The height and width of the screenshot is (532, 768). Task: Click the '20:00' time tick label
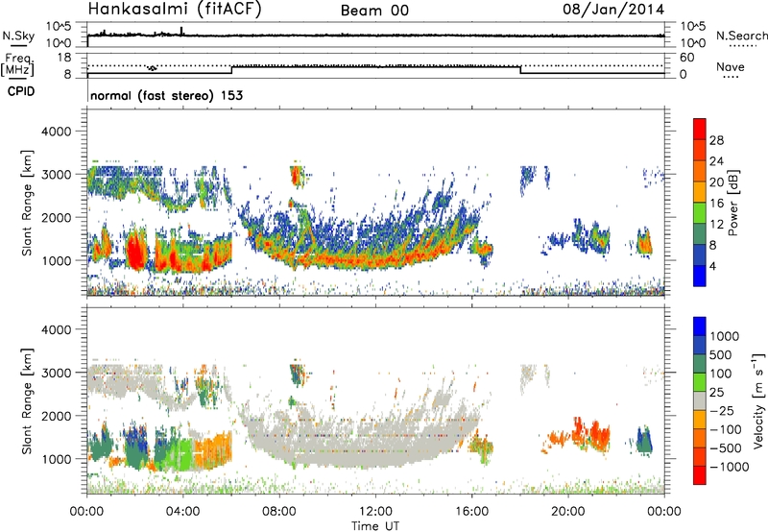tap(568, 512)
